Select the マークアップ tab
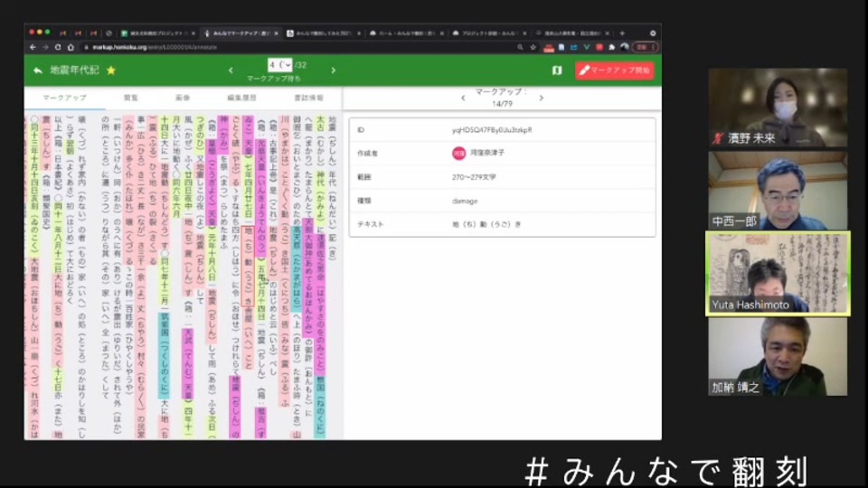The height and width of the screenshot is (488, 868). pyautogui.click(x=65, y=98)
